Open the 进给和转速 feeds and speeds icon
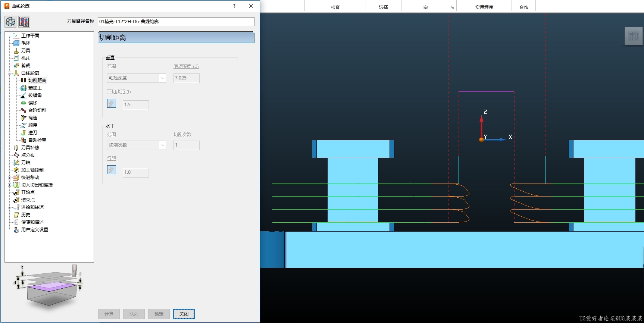The height and width of the screenshot is (323, 644). 16,207
